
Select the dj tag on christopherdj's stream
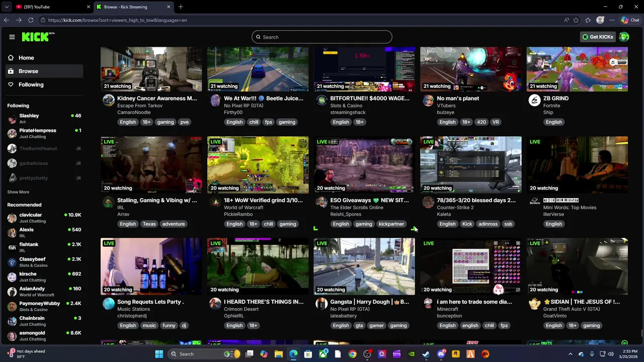point(184,326)
